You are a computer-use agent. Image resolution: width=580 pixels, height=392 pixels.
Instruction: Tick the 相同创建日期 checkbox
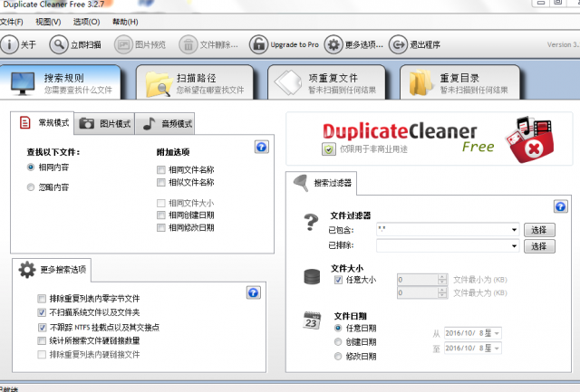pos(161,215)
